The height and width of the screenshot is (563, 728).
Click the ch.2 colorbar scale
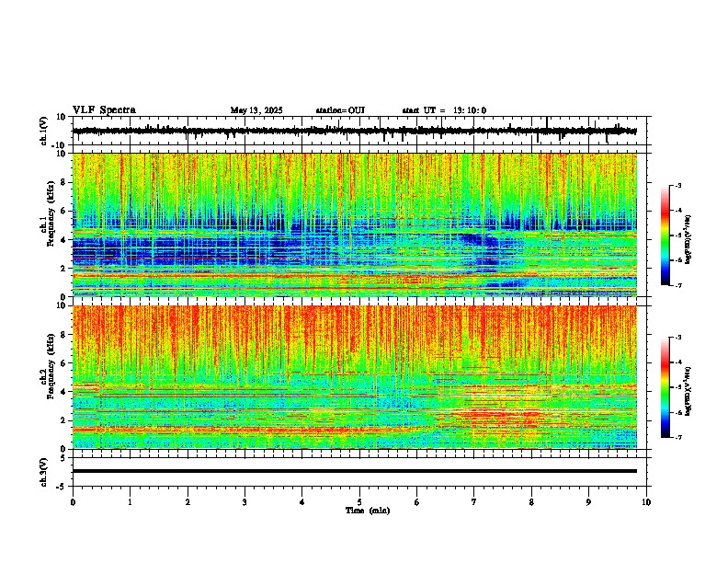(x=665, y=387)
